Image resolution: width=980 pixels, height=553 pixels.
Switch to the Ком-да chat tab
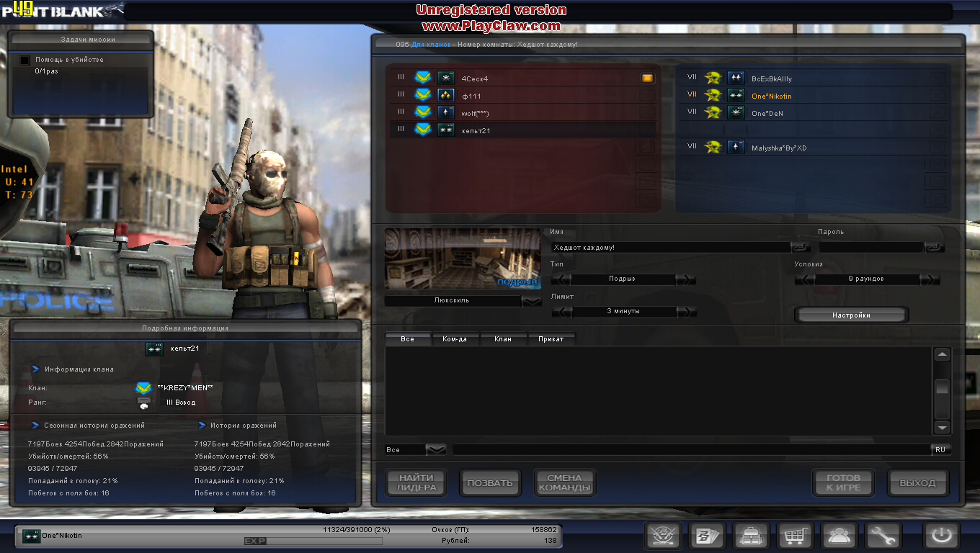(455, 339)
